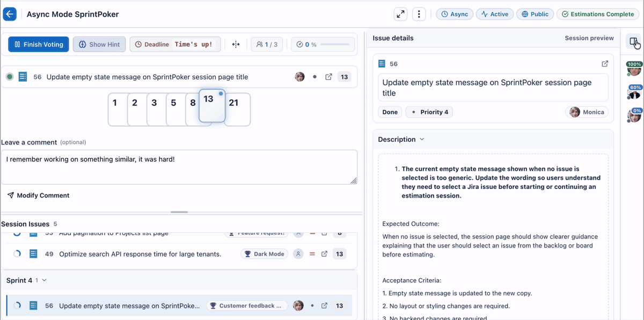This screenshot has height=320, width=644.
Task: Click the Finish Voting button
Action: tap(39, 45)
